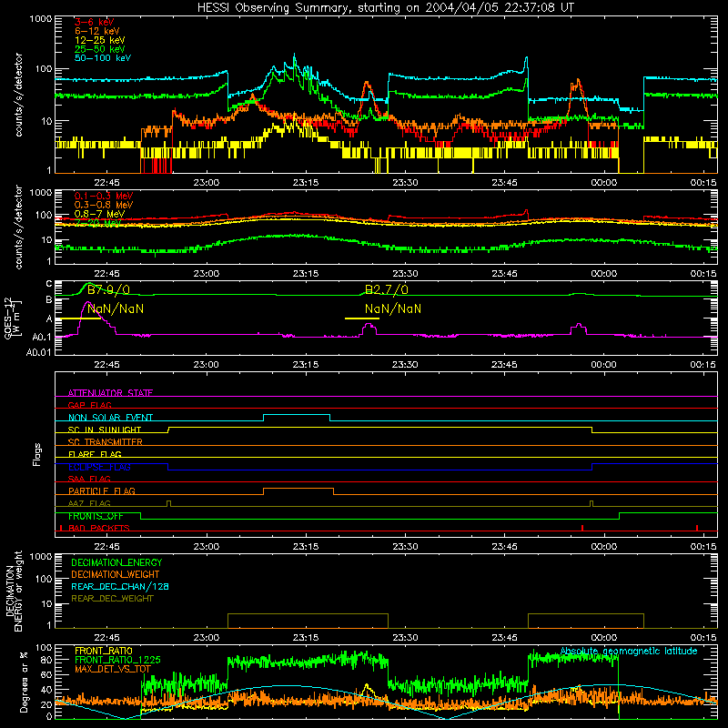Screen dimensions: 728x728
Task: Click the HESSI Observing Summary title text
Action: [x=385, y=8]
